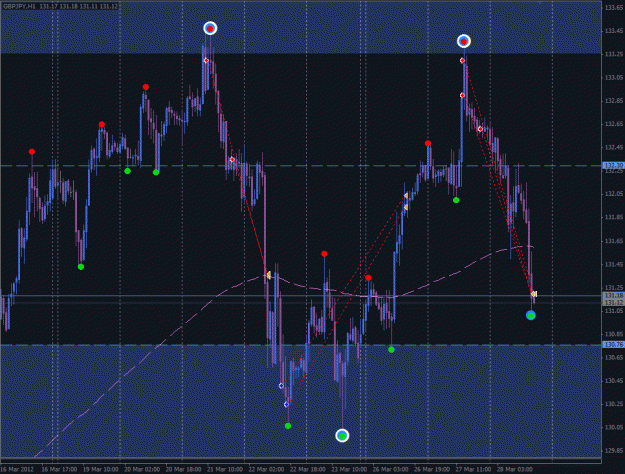Select the red dot near the 132.65 level on 19 Mar
This screenshot has width=625, height=474.
[102, 124]
